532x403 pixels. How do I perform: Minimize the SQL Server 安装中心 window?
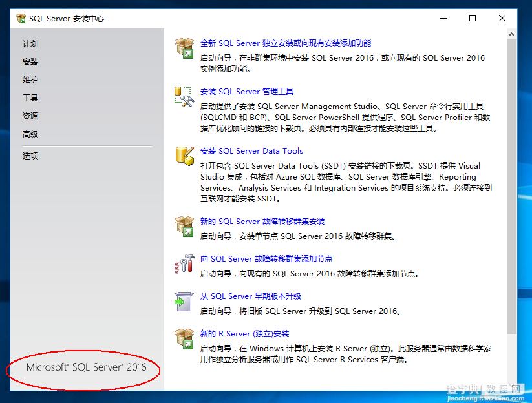point(443,18)
